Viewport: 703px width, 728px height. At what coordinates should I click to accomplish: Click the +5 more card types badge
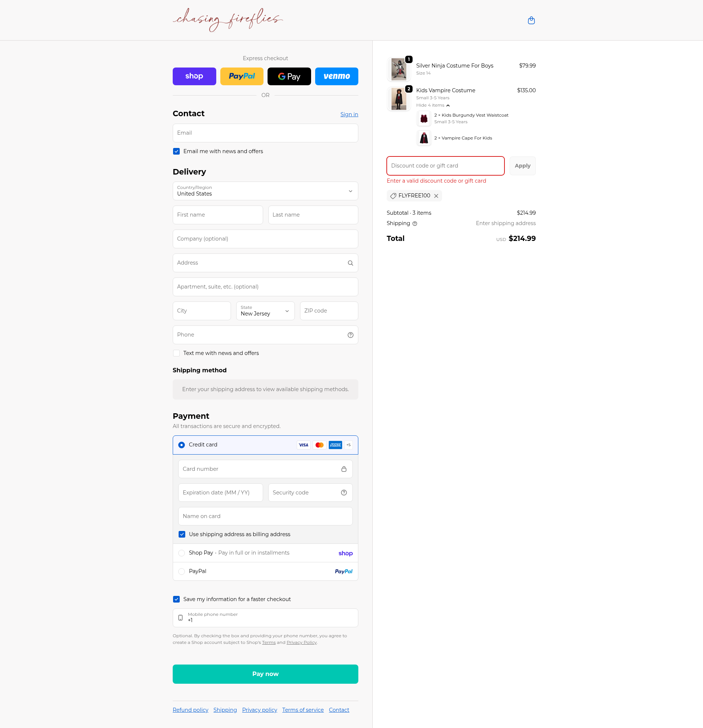pos(348,445)
